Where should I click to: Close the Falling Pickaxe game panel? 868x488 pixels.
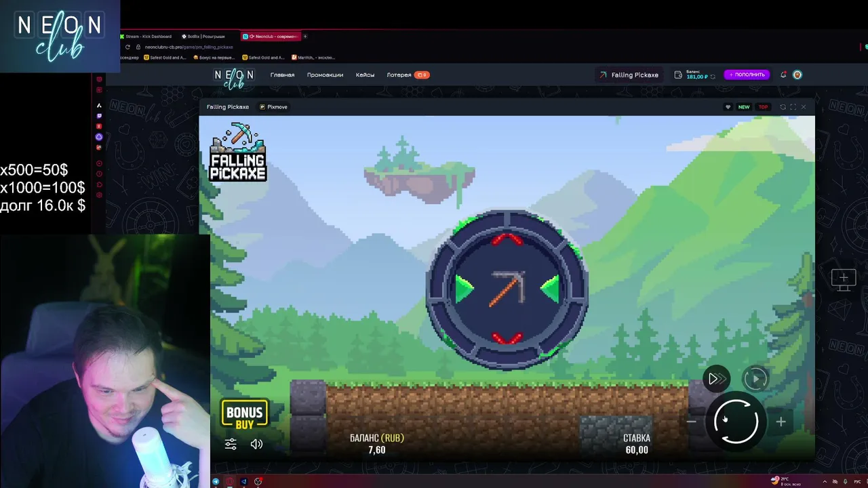tap(804, 107)
